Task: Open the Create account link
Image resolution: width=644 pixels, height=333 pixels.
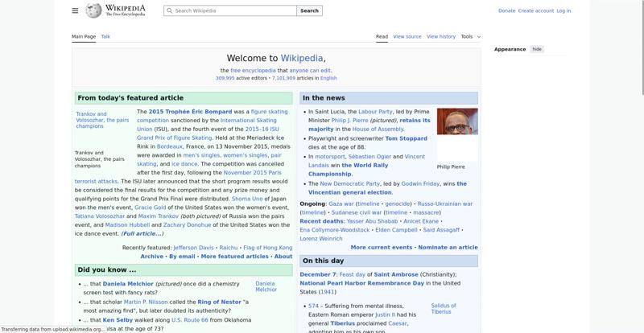Action: click(x=536, y=11)
